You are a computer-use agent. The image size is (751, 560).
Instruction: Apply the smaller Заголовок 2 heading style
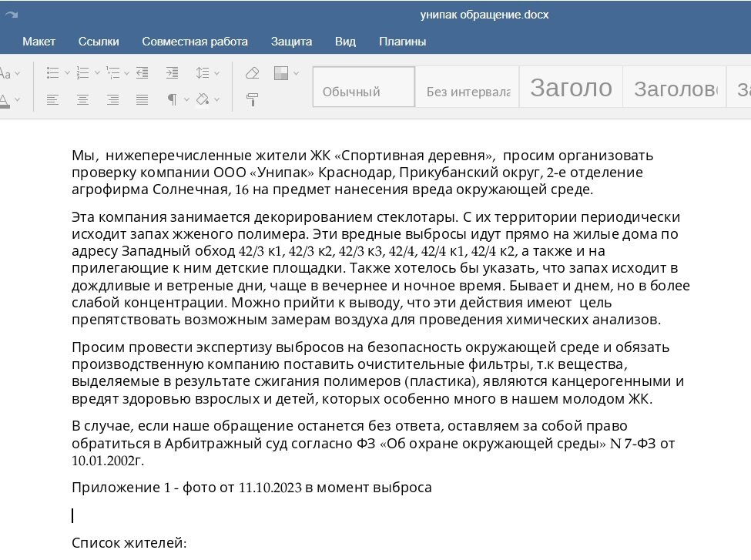(x=675, y=87)
